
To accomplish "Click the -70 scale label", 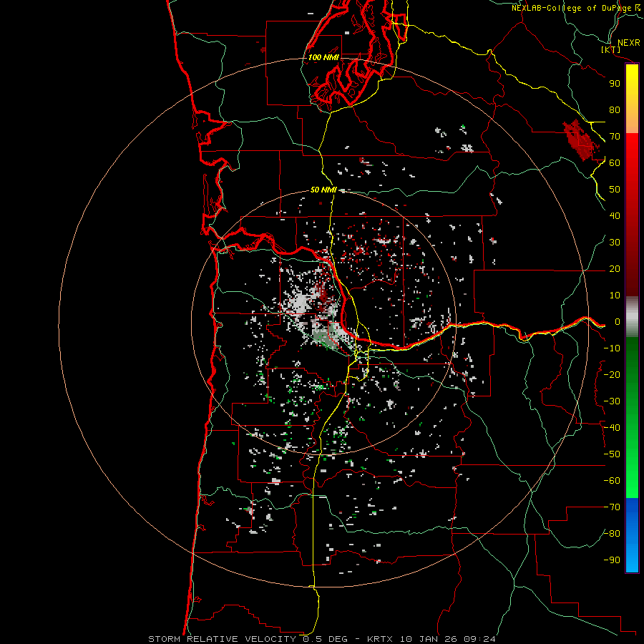I will pyautogui.click(x=612, y=507).
